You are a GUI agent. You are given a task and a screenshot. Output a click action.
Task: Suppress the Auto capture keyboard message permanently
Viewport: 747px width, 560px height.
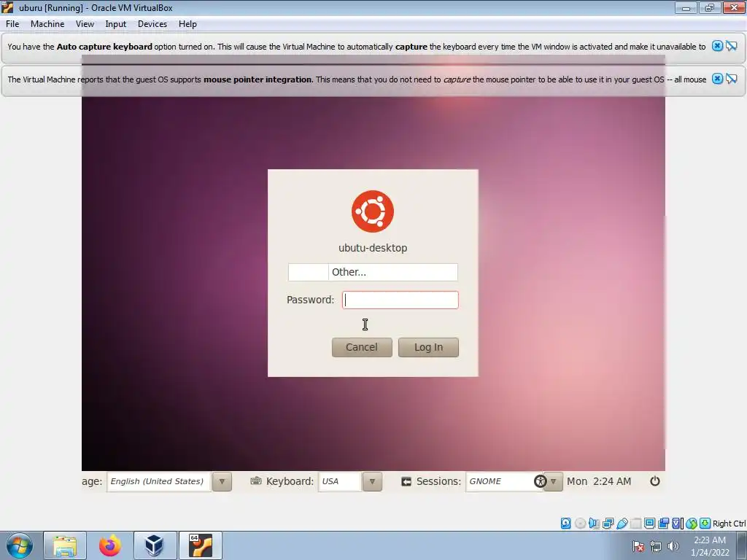(x=731, y=46)
